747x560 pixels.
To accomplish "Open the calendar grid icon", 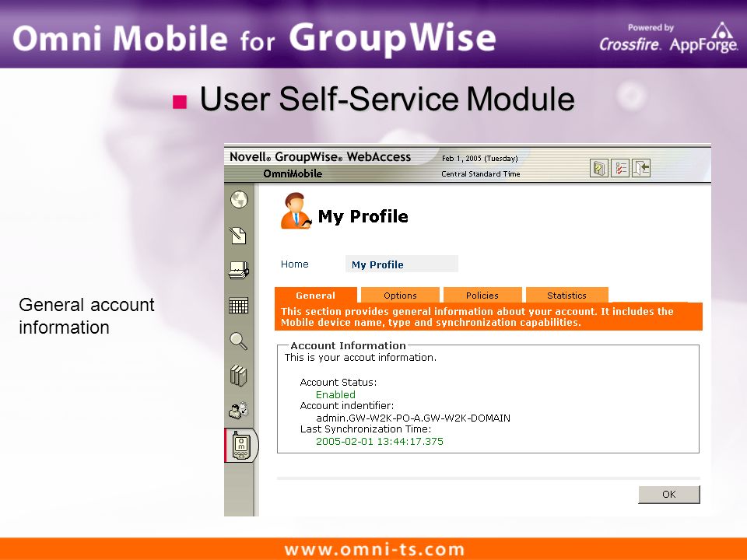I will [x=239, y=305].
